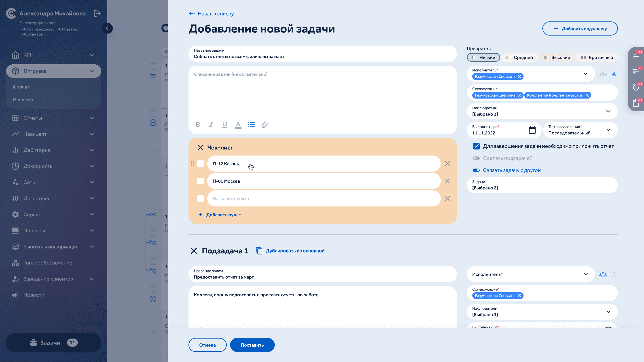The image size is (644, 362).
Task: Open the Новости menu item
Action: (x=34, y=295)
